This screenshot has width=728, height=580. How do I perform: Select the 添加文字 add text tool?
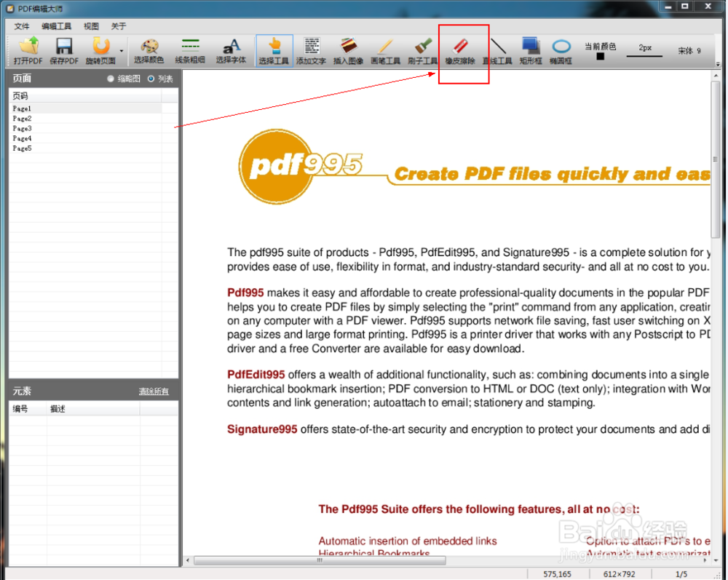pos(311,50)
